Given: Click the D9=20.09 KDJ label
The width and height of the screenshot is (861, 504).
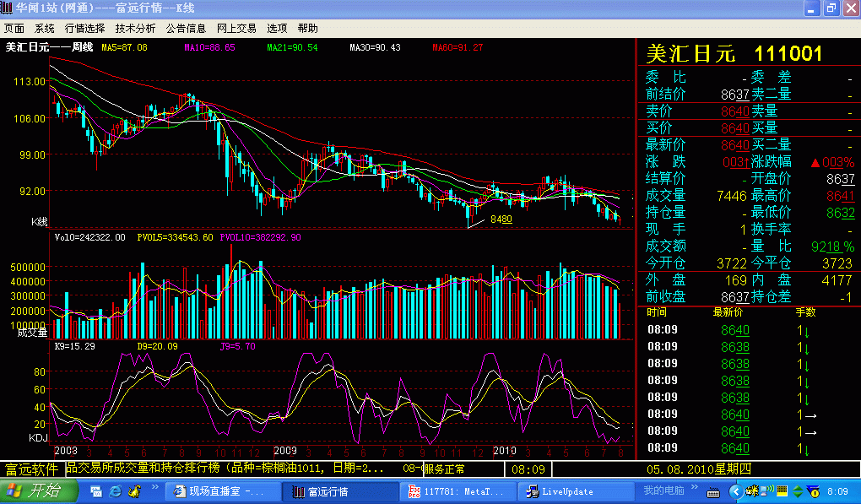Looking at the screenshot, I should (x=157, y=346).
